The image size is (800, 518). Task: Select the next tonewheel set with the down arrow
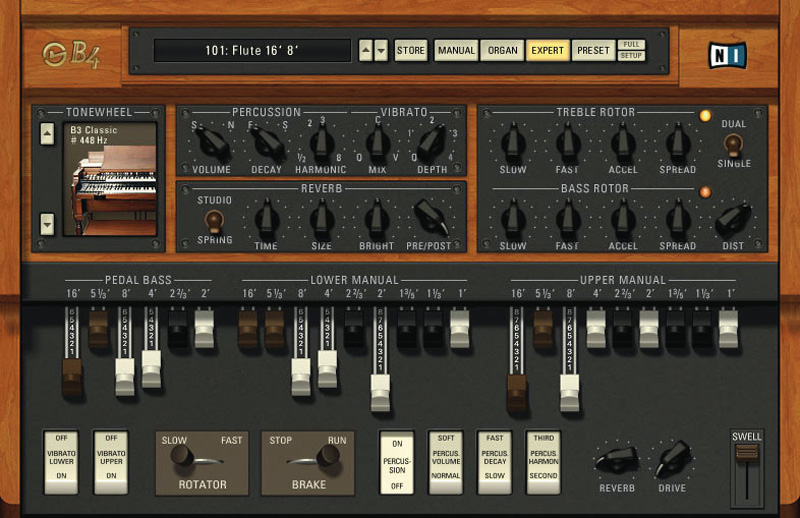tap(47, 224)
